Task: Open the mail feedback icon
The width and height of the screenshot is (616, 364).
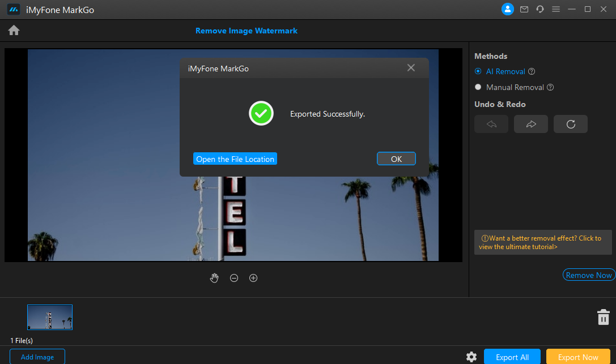Action: (x=524, y=9)
